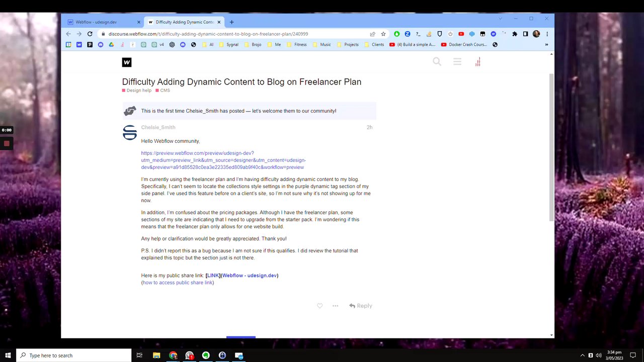Open the Docker Crash Course bookmark
Viewport: 644px width, 362px height.
pos(464,44)
